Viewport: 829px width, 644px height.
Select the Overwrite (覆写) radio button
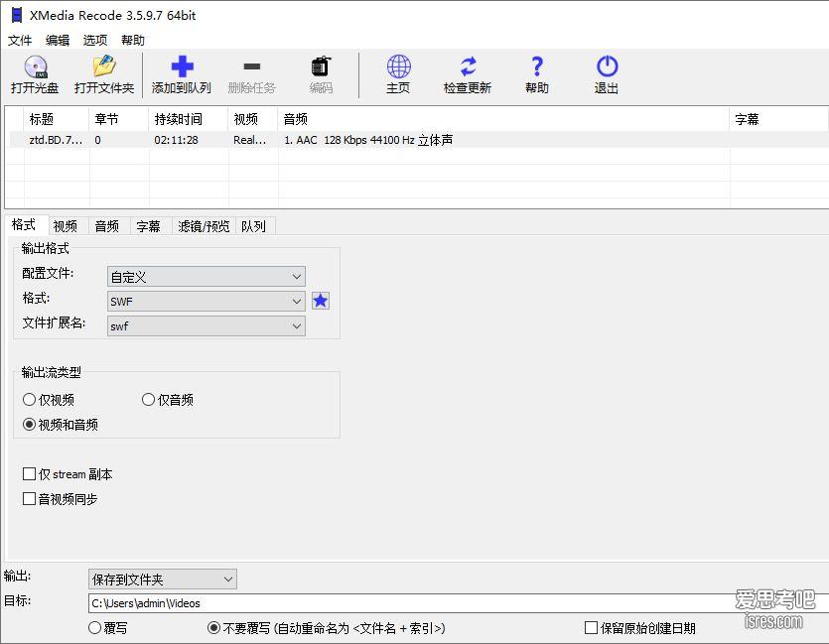click(94, 627)
